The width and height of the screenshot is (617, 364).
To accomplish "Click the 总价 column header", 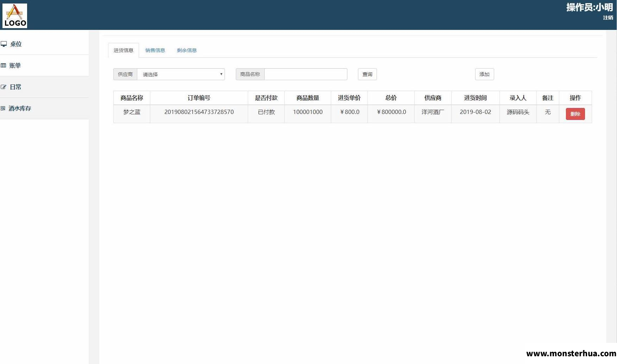I will click(x=391, y=98).
